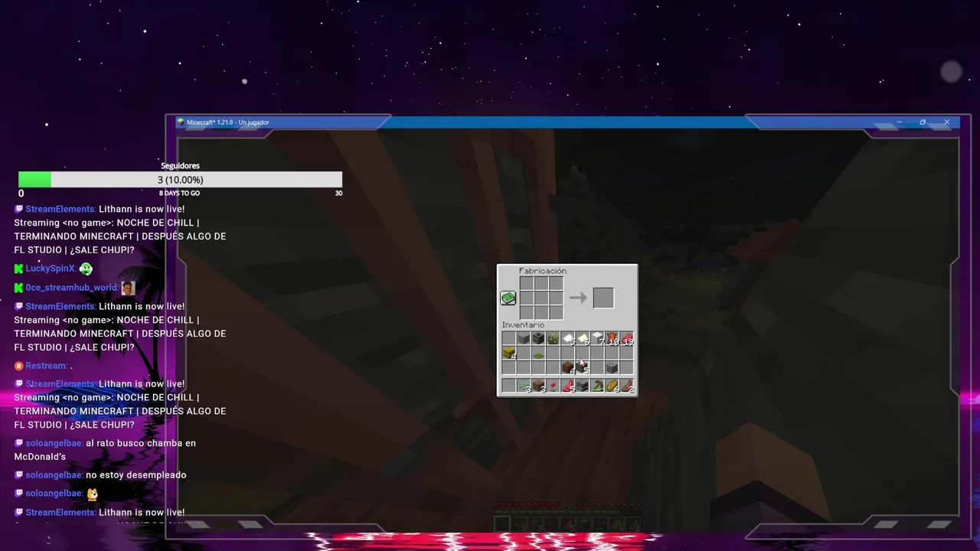Click the username before "no estoy desempleado"
The image size is (980, 551).
pos(54,475)
